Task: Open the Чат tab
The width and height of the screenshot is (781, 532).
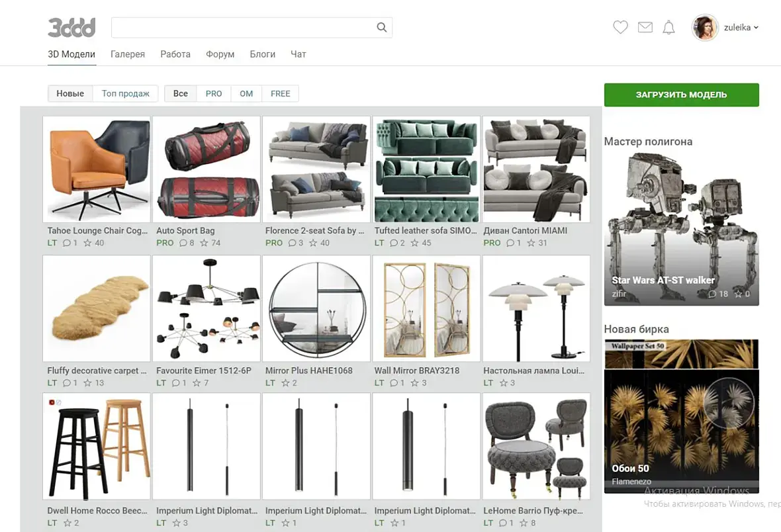Action: tap(299, 54)
